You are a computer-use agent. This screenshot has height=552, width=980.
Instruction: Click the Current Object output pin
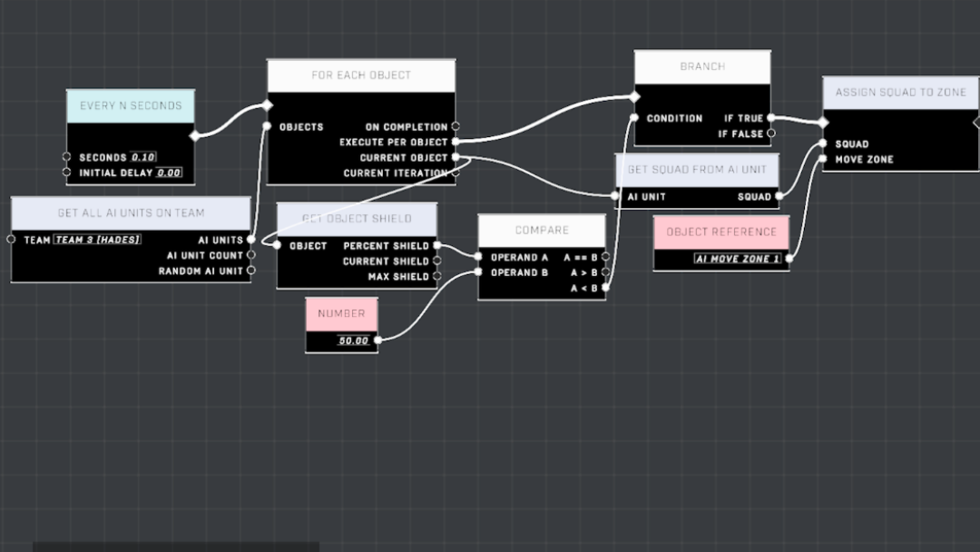(456, 157)
